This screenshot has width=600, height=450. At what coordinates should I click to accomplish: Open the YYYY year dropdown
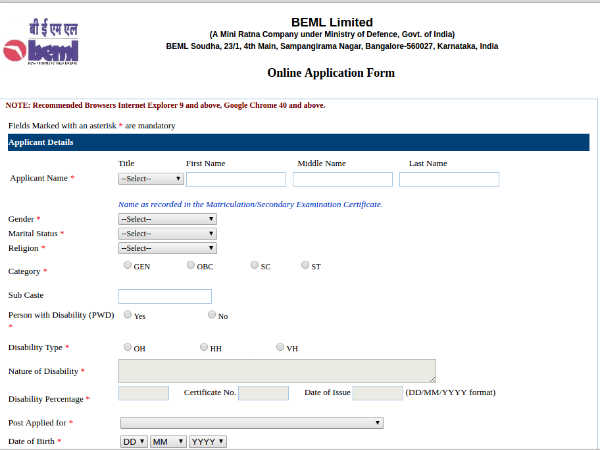pos(208,442)
